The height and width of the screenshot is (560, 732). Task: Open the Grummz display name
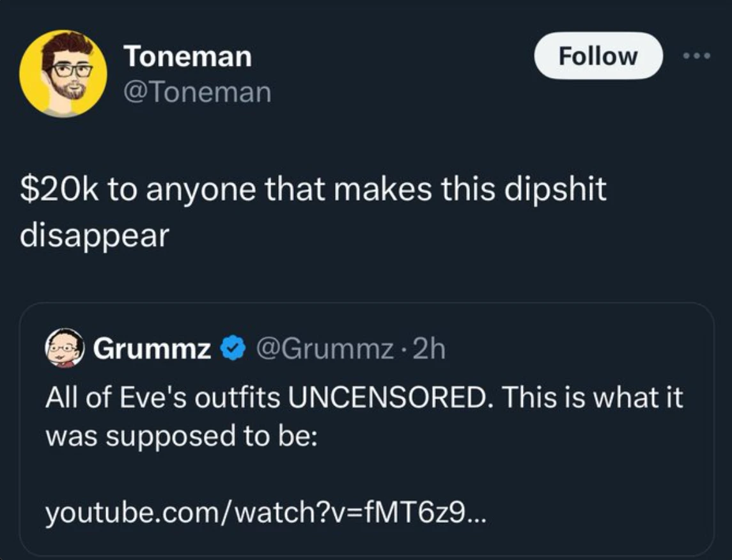152,349
